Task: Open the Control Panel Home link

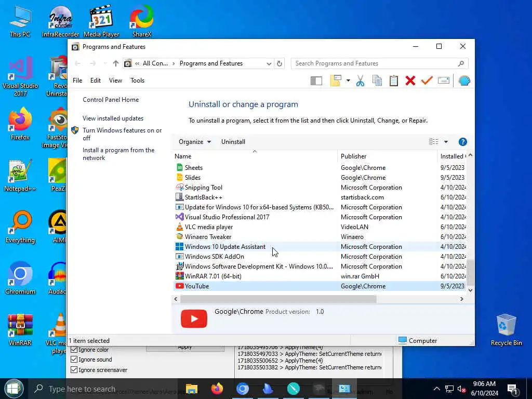Action: pyautogui.click(x=111, y=100)
